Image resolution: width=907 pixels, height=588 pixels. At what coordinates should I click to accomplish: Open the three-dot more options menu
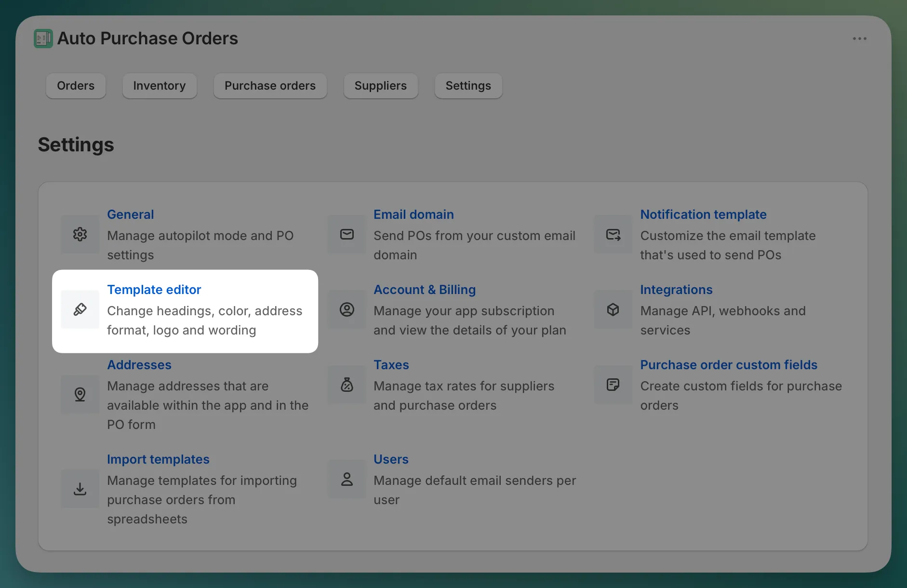(859, 39)
